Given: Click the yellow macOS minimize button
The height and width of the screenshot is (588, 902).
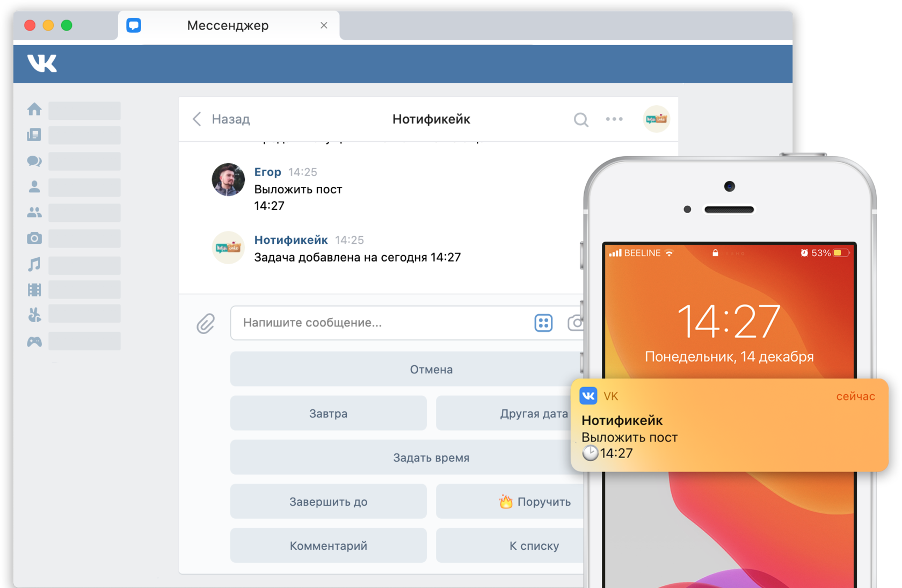Looking at the screenshot, I should (x=48, y=25).
